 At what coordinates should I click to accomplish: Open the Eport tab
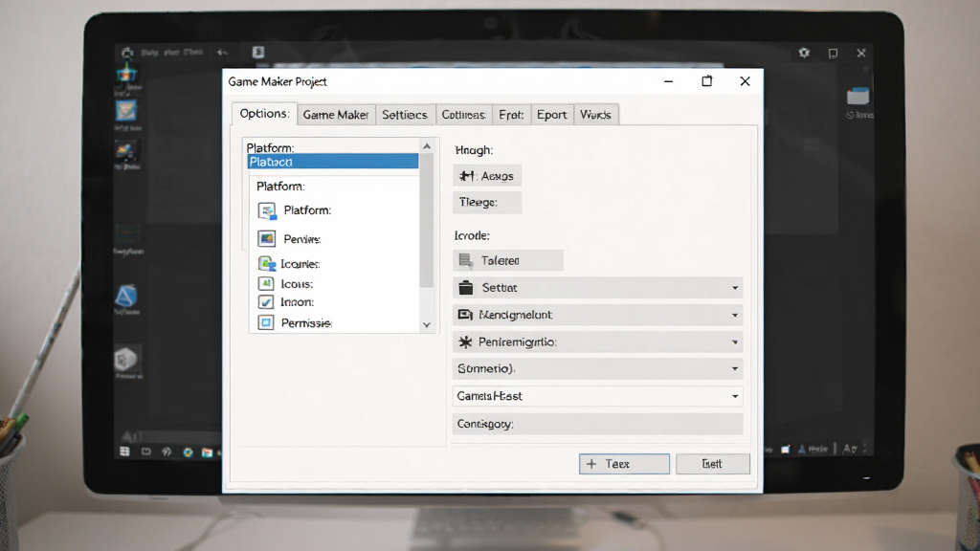[552, 115]
